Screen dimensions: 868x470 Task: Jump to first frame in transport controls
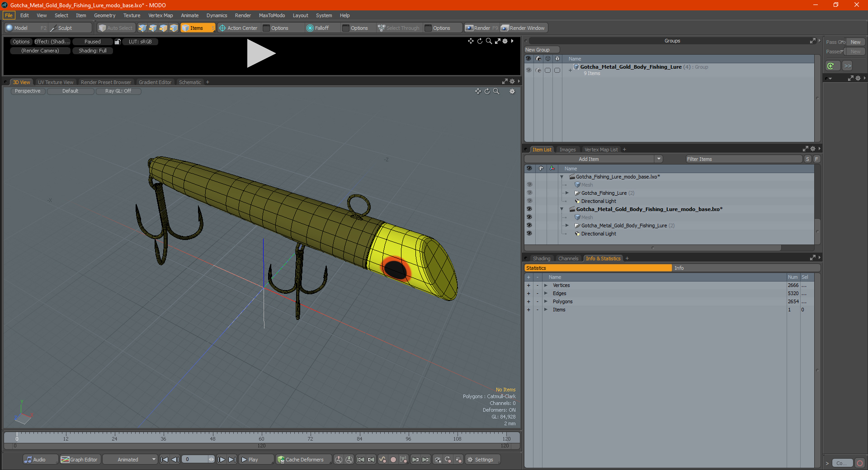click(165, 460)
